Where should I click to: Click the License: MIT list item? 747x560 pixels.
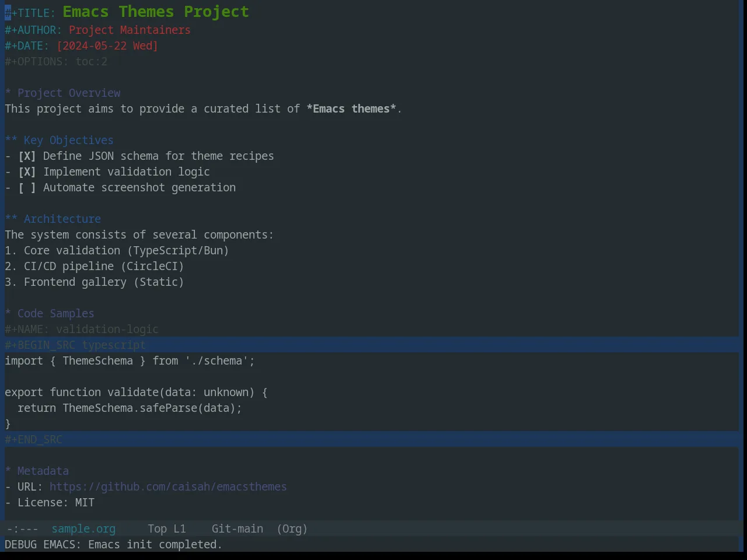click(x=50, y=503)
